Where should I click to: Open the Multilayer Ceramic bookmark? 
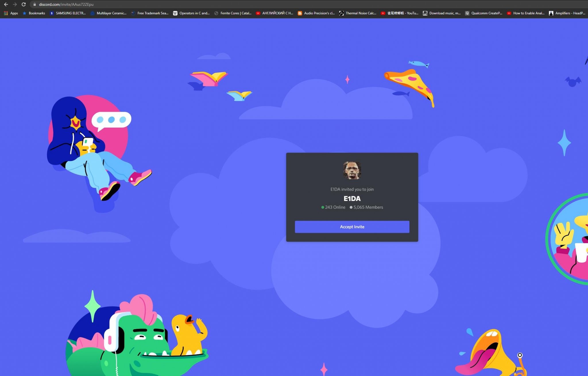coord(109,13)
